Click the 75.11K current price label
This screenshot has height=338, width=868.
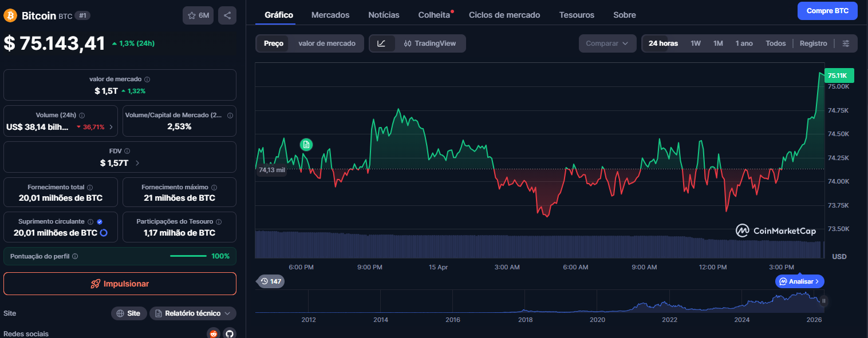839,75
